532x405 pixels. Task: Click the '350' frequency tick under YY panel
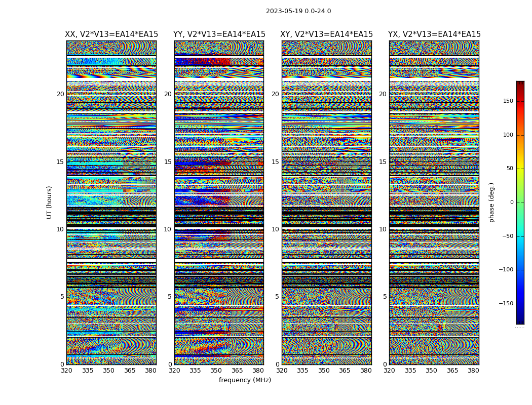[x=216, y=371]
